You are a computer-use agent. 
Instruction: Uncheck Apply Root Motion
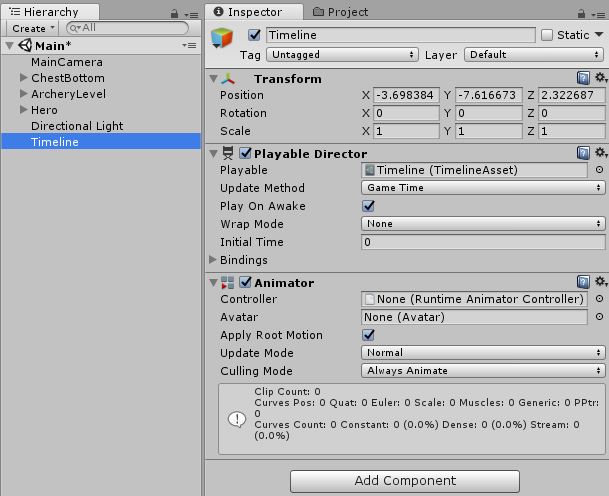tap(369, 335)
